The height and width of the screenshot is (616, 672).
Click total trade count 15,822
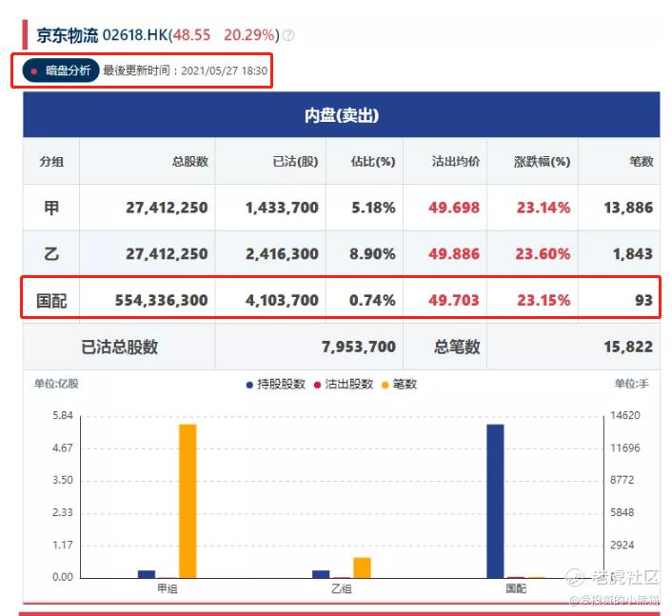click(629, 347)
